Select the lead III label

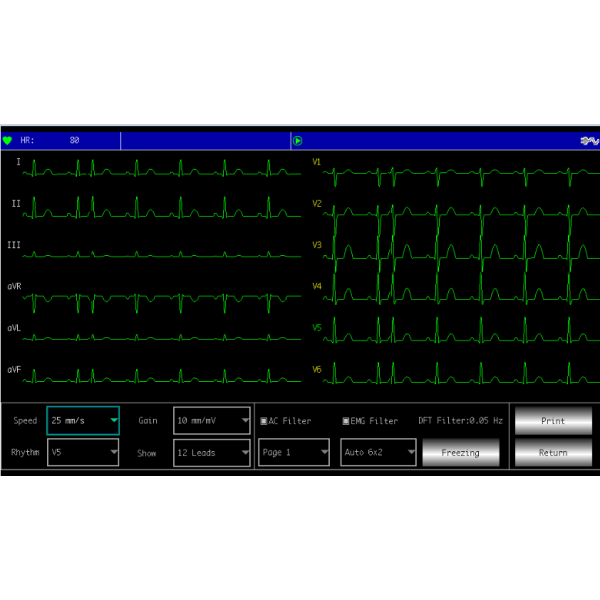14,245
